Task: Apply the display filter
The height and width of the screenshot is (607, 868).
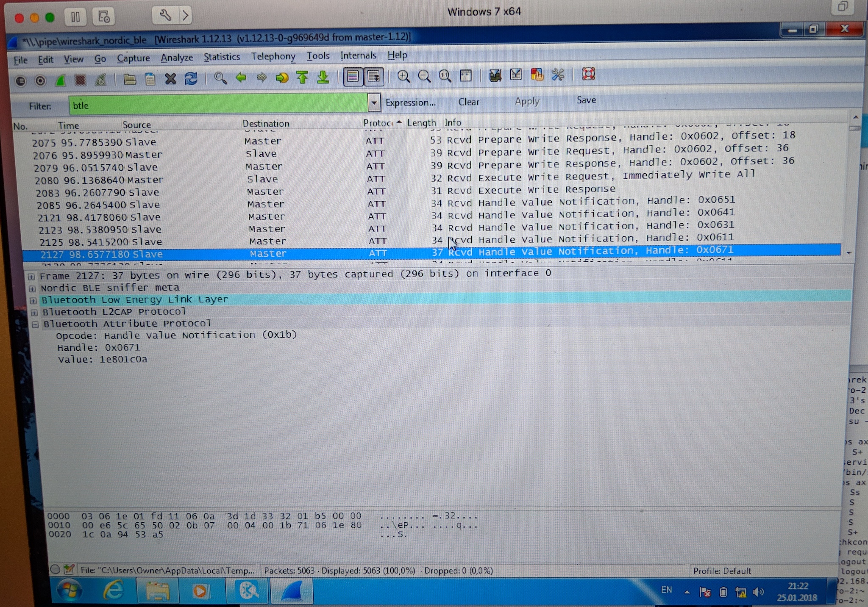Action: 527,101
